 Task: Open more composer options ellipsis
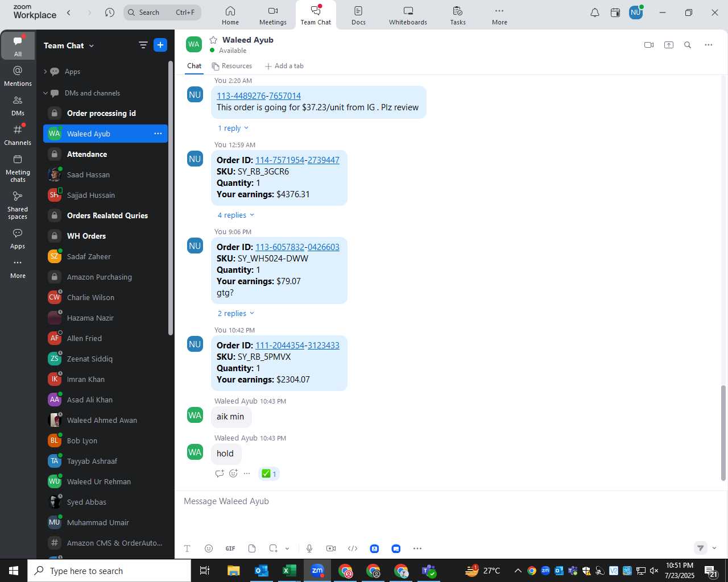pos(417,548)
